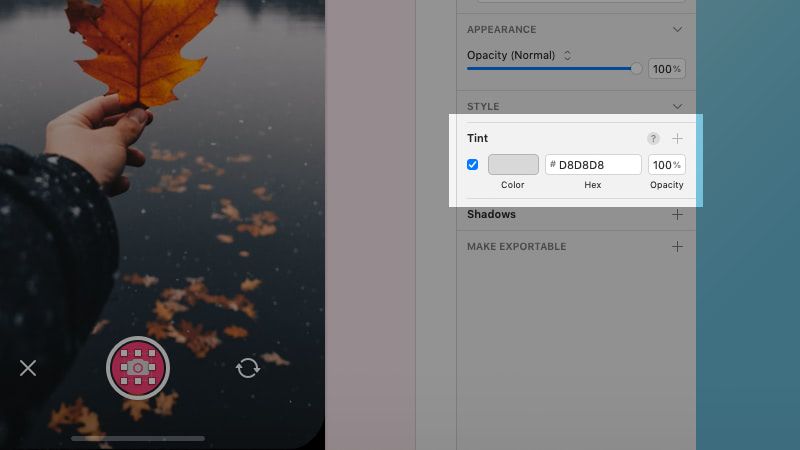
Task: Click the opacity slider knob
Action: click(x=636, y=68)
